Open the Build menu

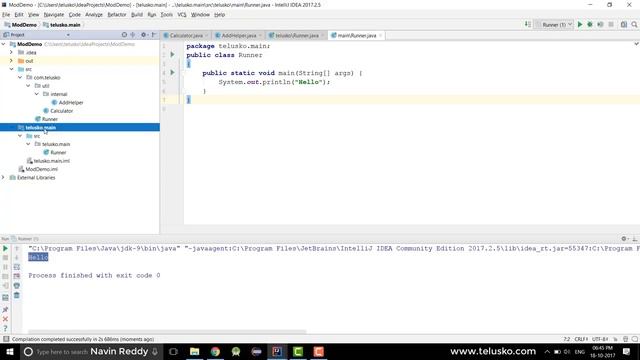pyautogui.click(x=137, y=15)
